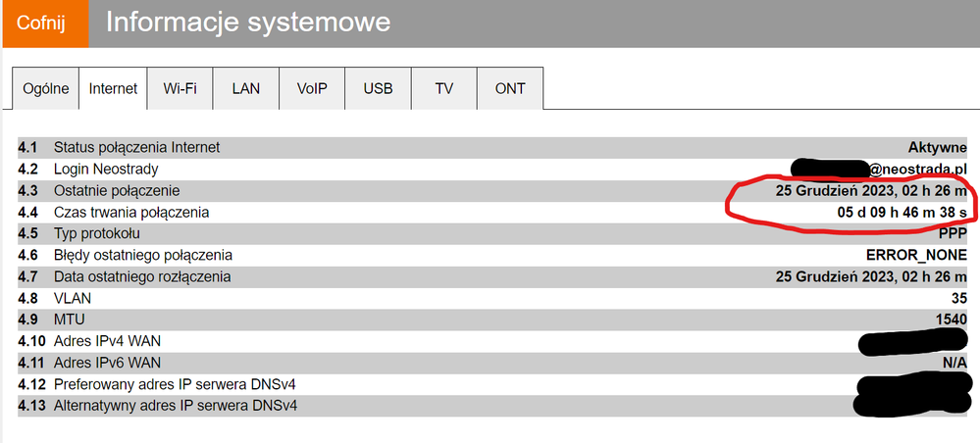Open the Wi-Fi tab

[x=180, y=88]
